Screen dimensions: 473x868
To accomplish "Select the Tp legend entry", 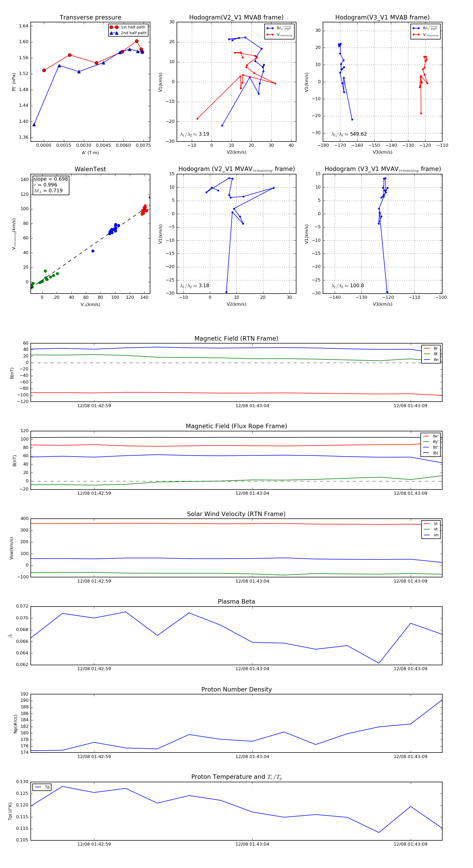I will point(42,787).
